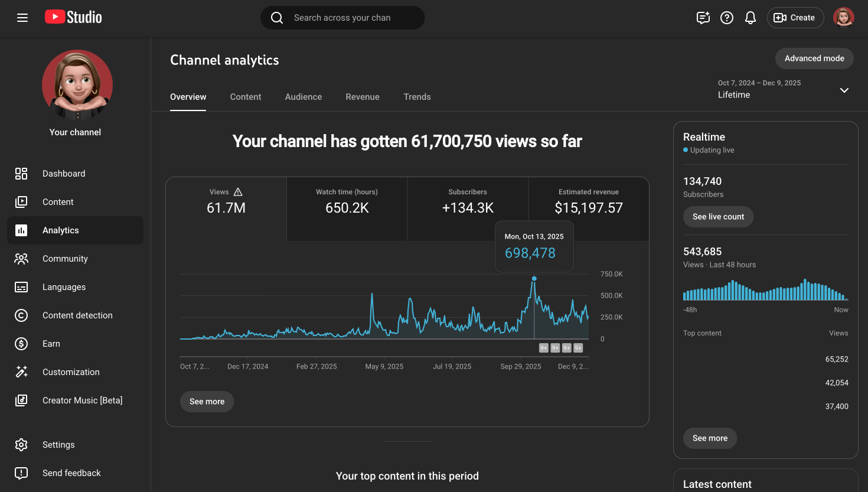Screen dimensions: 868x492
Task: Select the Estimated revenue metric card
Action: 589,201
